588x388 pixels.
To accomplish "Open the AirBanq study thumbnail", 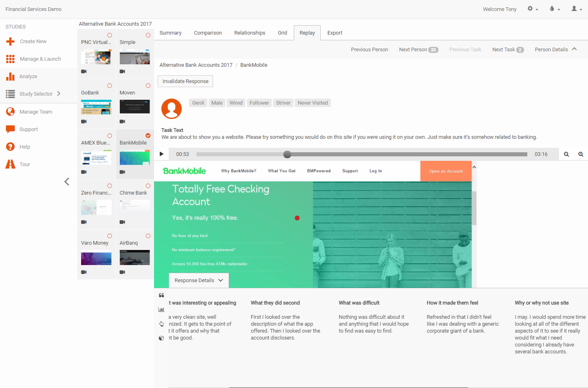I will click(x=135, y=258).
